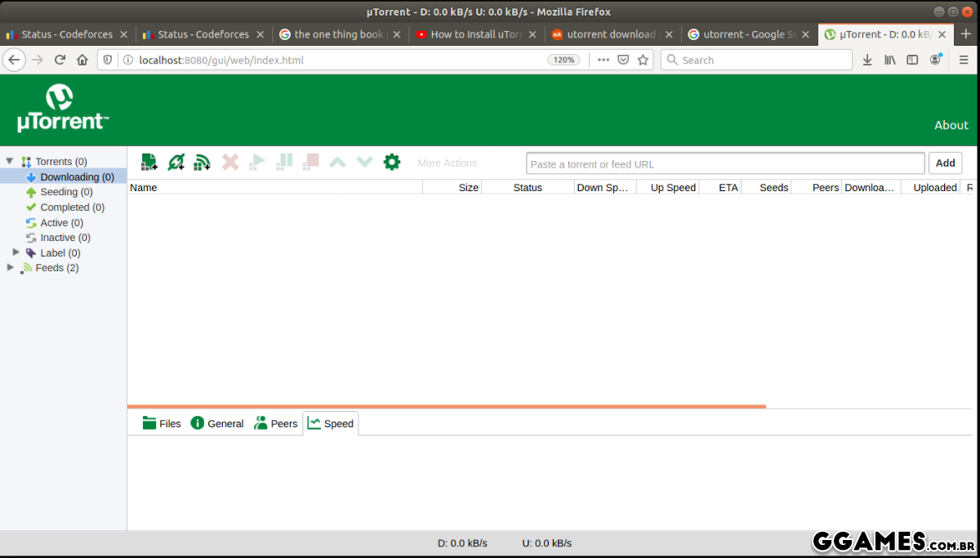Click the Stop torrent square icon
This screenshot has height=558, width=980.
point(310,163)
